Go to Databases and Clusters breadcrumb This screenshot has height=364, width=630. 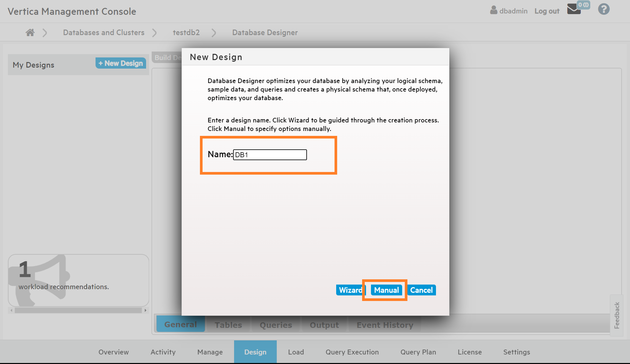pyautogui.click(x=104, y=32)
